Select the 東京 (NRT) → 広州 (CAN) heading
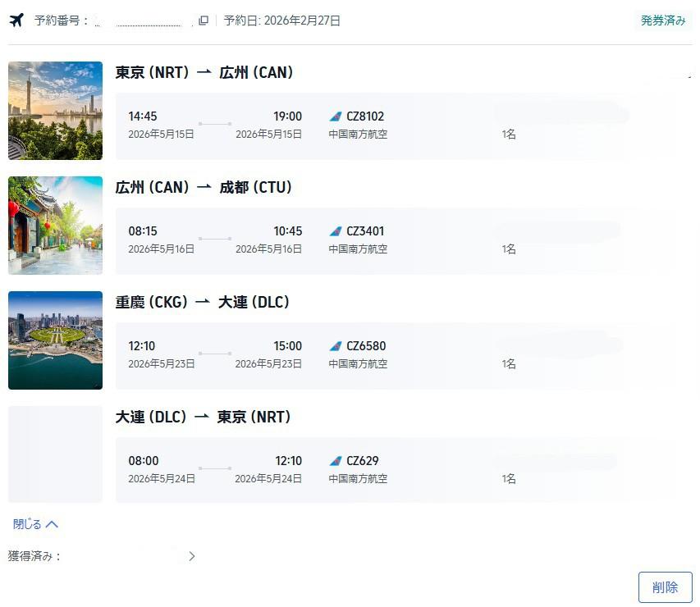This screenshot has width=700, height=607. tap(204, 72)
